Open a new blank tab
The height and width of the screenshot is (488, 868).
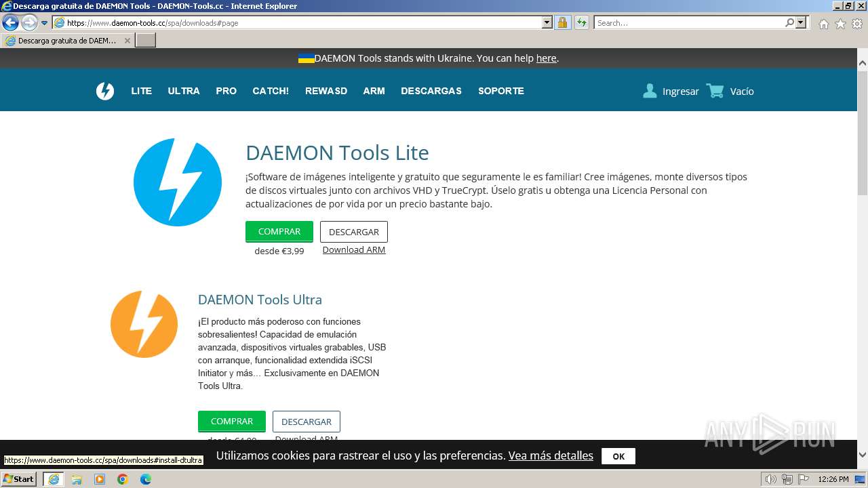(x=146, y=41)
